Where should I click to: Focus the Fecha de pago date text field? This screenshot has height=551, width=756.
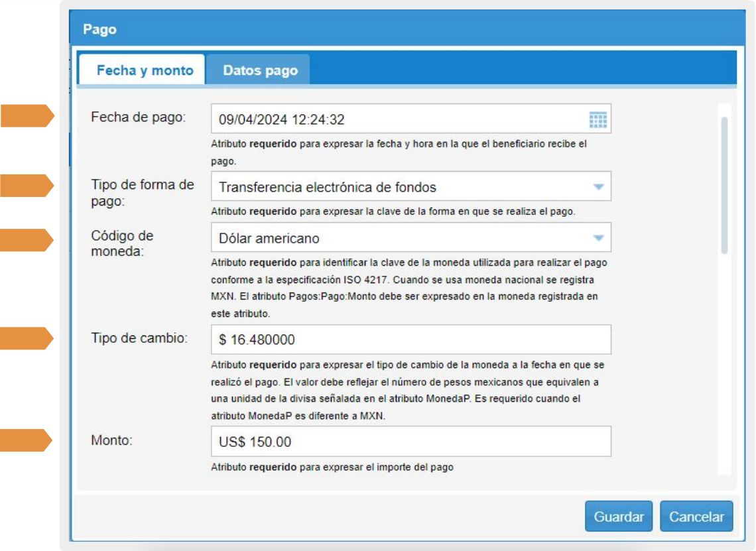click(x=398, y=120)
